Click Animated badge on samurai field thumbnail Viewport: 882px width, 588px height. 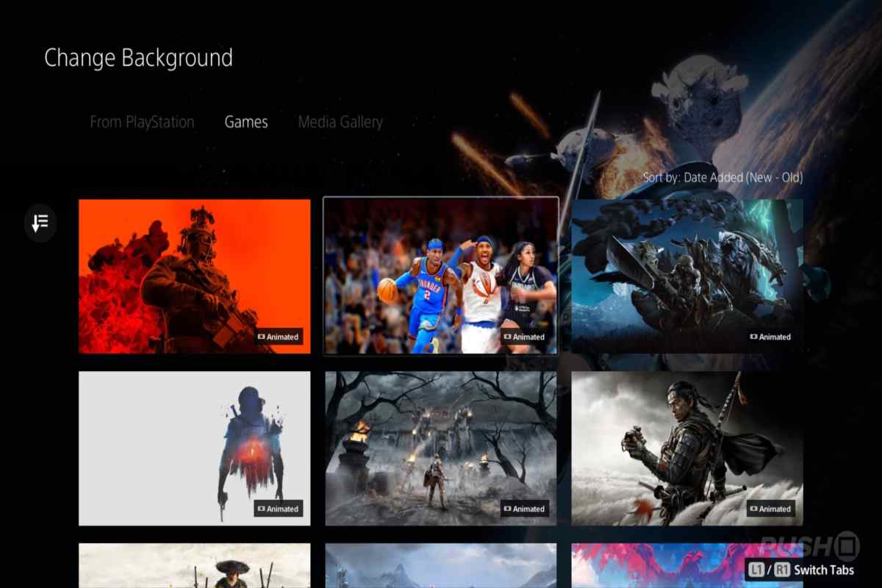pos(771,509)
